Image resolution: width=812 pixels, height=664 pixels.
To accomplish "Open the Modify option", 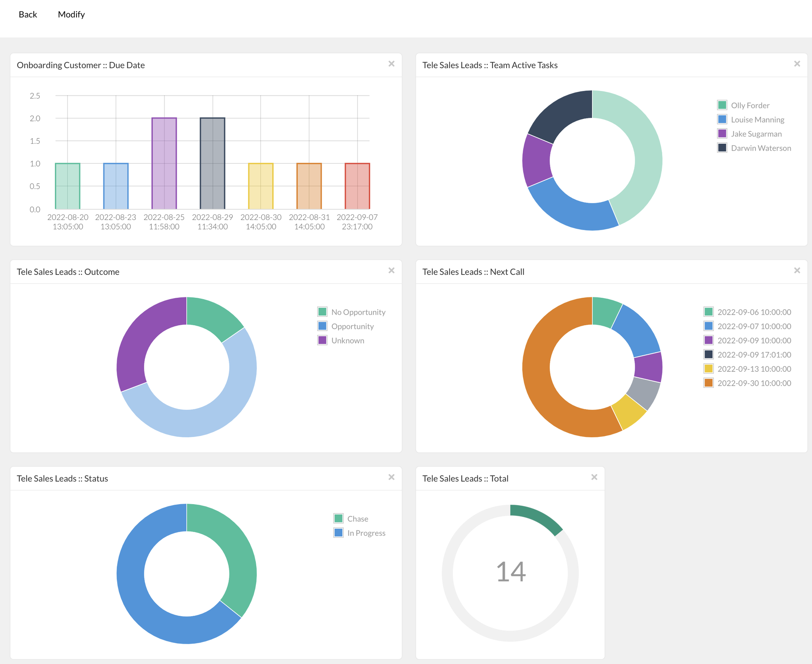I will 71,14.
